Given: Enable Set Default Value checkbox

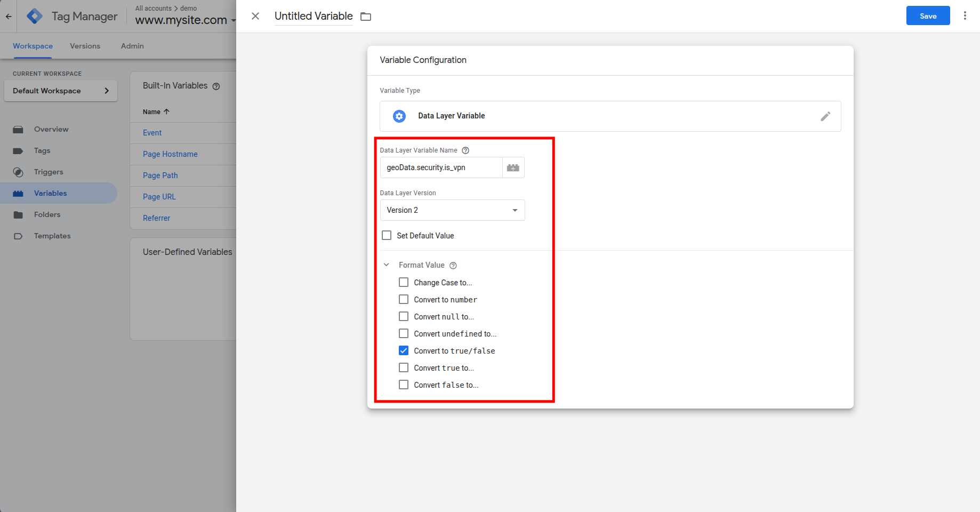Looking at the screenshot, I should 387,235.
